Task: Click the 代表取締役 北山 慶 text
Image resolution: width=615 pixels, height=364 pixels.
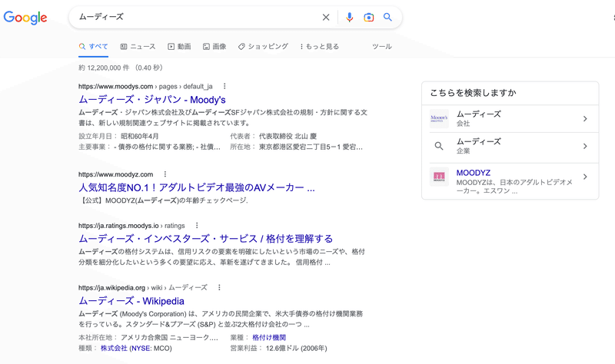Action: [x=288, y=136]
